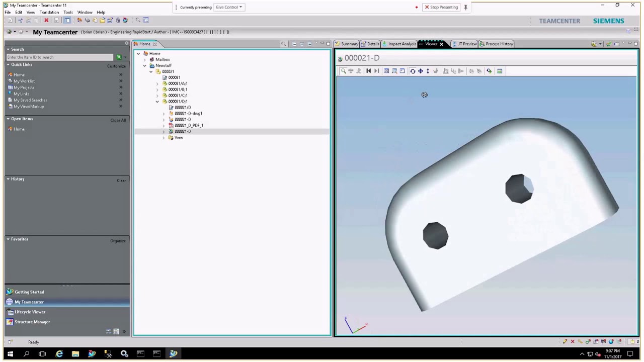Expand the View folder node
Screen dimensions: 644x362
[164, 137]
